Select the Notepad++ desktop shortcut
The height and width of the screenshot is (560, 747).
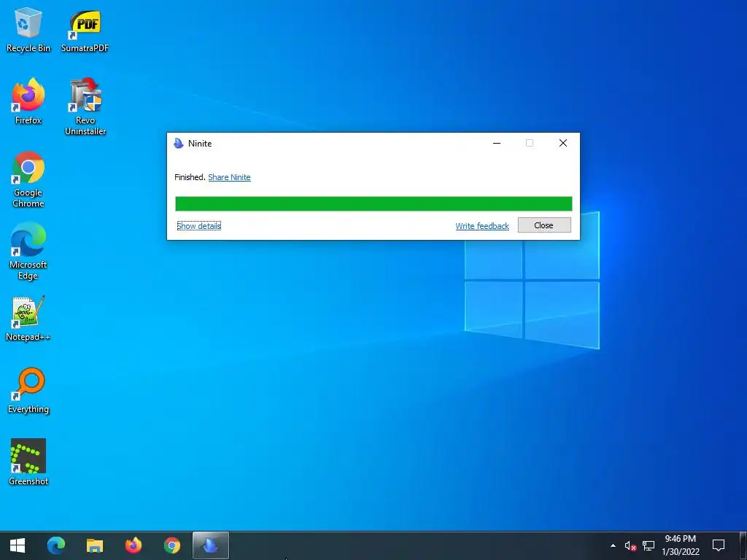coord(28,319)
